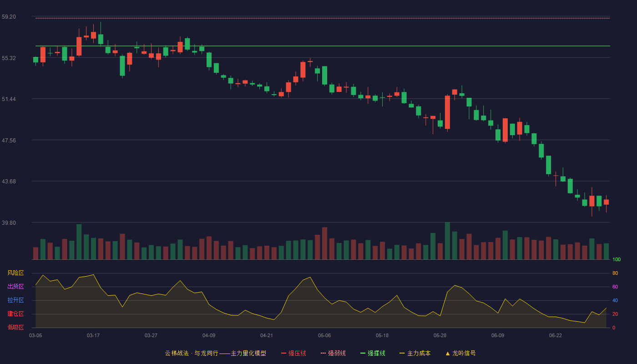This screenshot has width=637, height=364.
Task: Click the 60 indicator axis value
Action: 615,287
